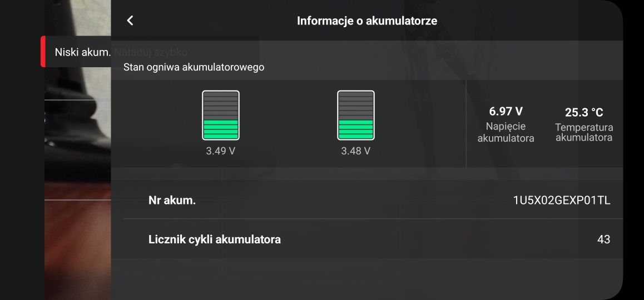Tap the Stan ogniwa akumulatorowego heading
This screenshot has height=300, width=644.
point(194,67)
